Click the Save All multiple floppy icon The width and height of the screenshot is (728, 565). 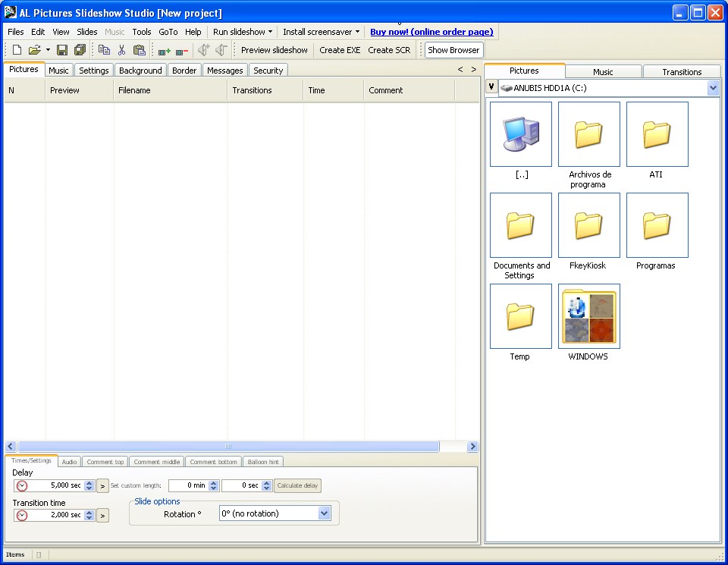[80, 50]
